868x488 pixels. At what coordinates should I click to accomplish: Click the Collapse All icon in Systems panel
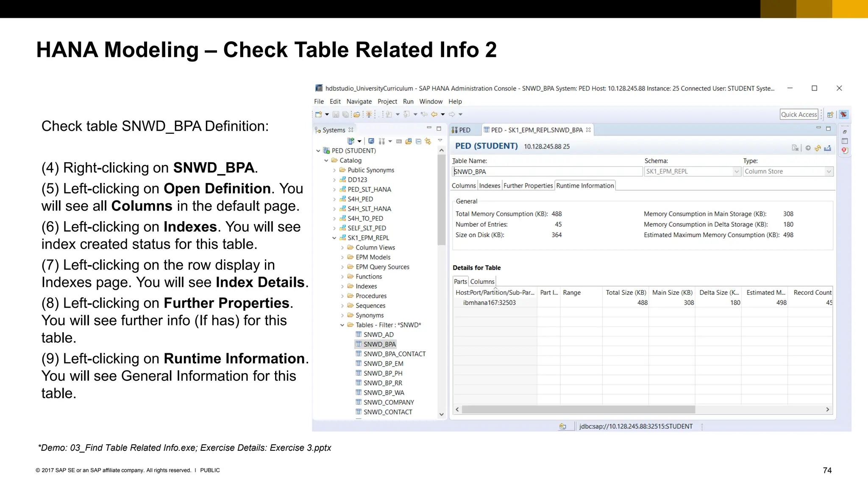(x=418, y=141)
